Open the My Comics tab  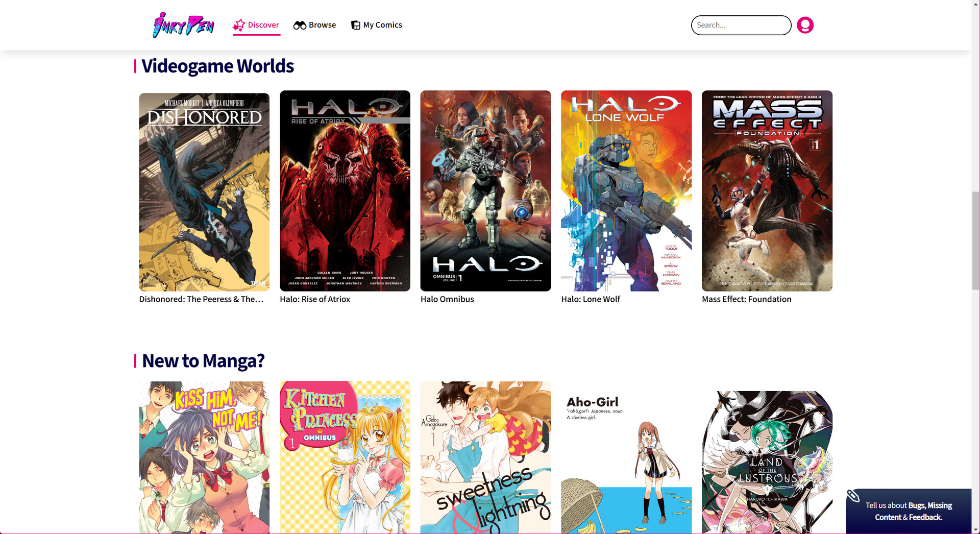point(377,25)
